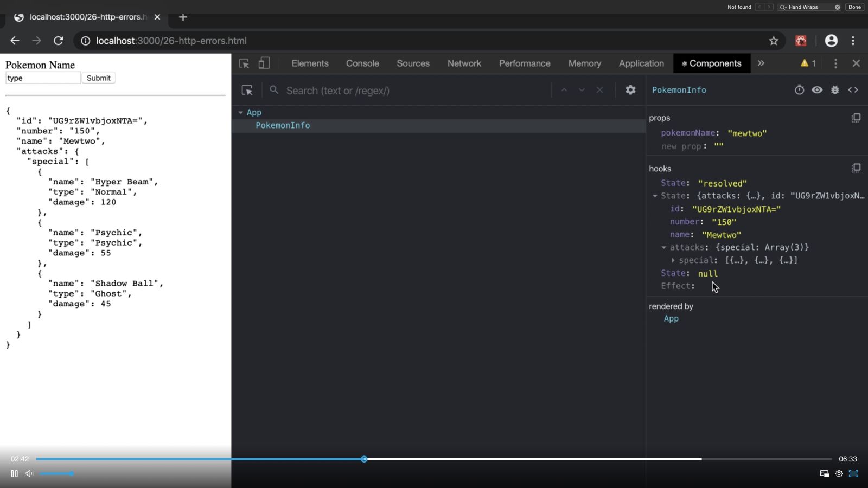Log component data to console bug icon
The image size is (868, 488).
click(835, 90)
